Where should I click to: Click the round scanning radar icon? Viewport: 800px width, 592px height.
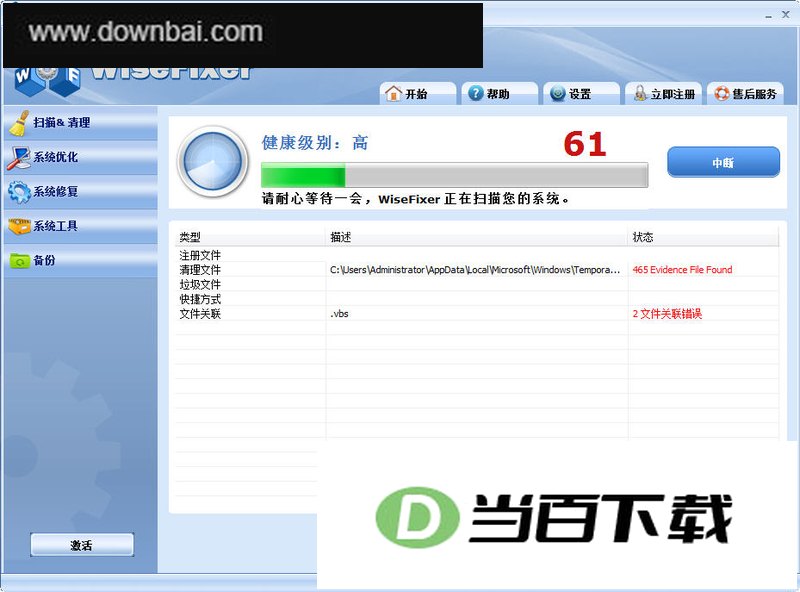(212, 161)
